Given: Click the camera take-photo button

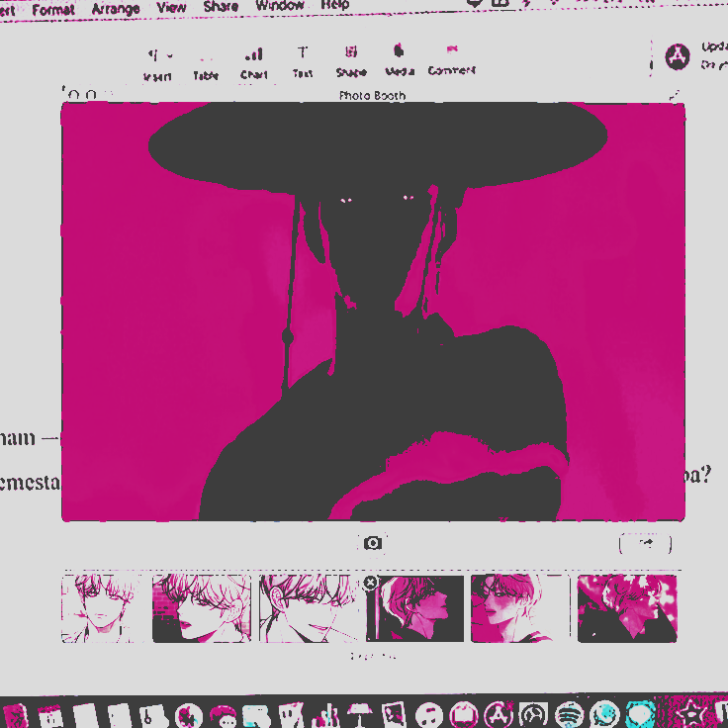Looking at the screenshot, I should tap(373, 543).
